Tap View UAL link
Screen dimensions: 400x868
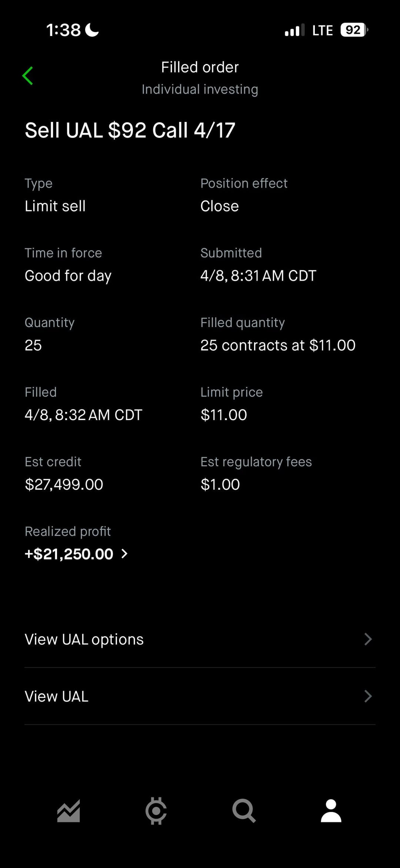coord(57,697)
